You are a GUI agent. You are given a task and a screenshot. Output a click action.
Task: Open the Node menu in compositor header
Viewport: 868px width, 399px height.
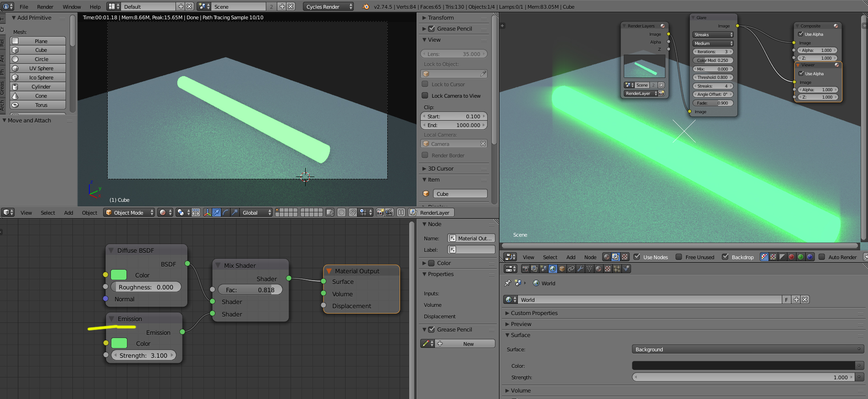[x=590, y=257]
